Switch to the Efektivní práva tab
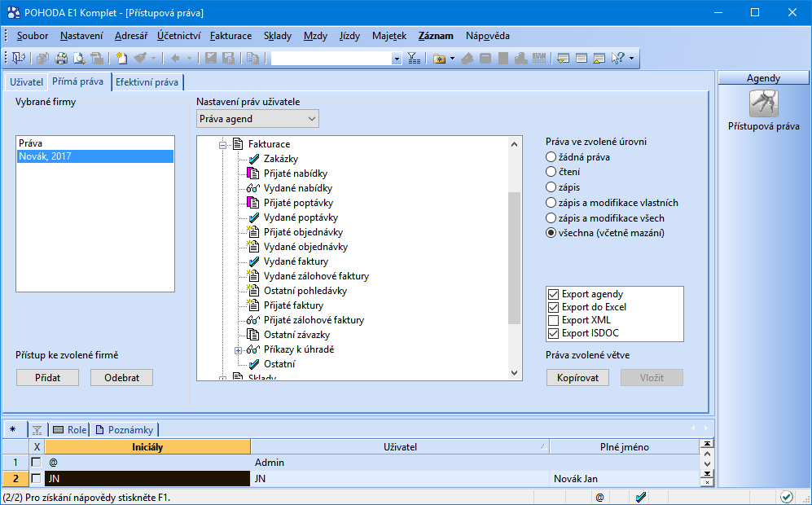The height and width of the screenshot is (505, 812). [x=147, y=81]
